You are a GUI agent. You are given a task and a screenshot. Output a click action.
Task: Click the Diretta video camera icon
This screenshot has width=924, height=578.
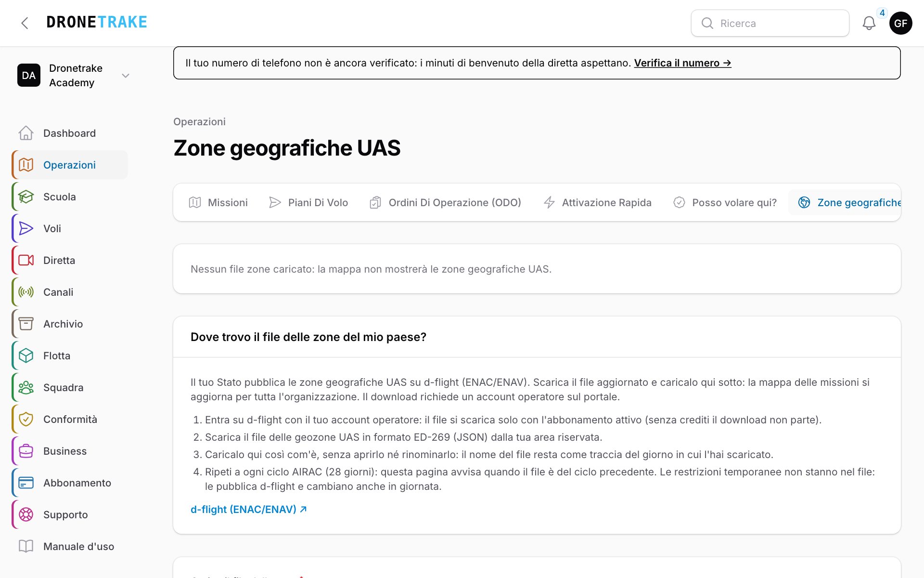pos(26,260)
